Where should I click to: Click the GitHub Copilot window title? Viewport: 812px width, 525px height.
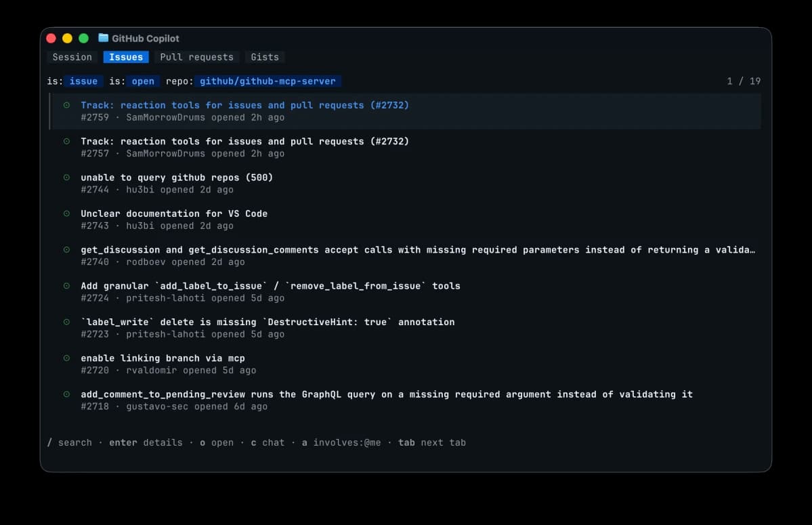point(146,39)
